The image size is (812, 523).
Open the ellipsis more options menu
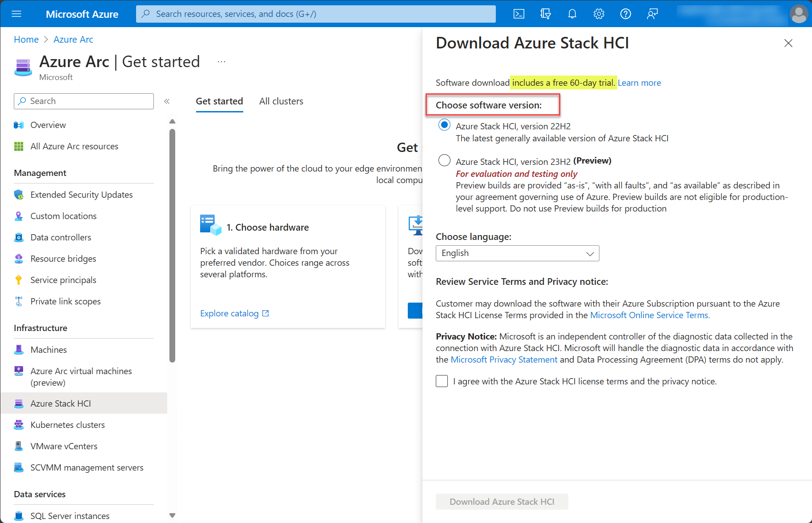[221, 62]
